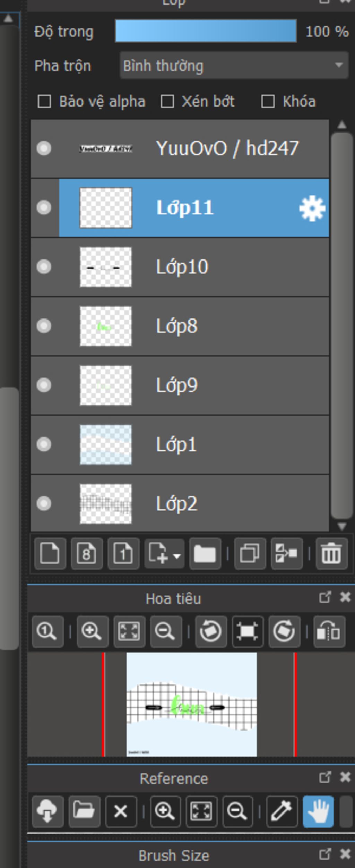Open an image file in Reference

point(84,811)
